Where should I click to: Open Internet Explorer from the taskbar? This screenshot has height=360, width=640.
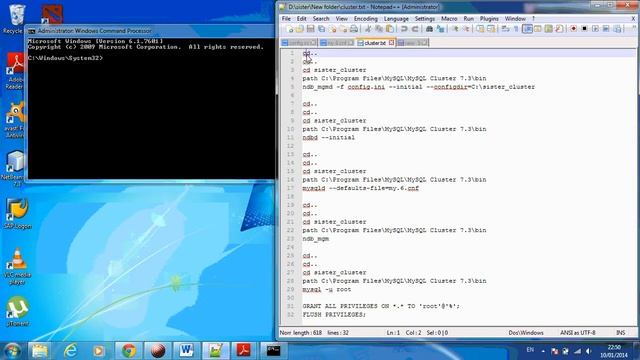pos(71,351)
